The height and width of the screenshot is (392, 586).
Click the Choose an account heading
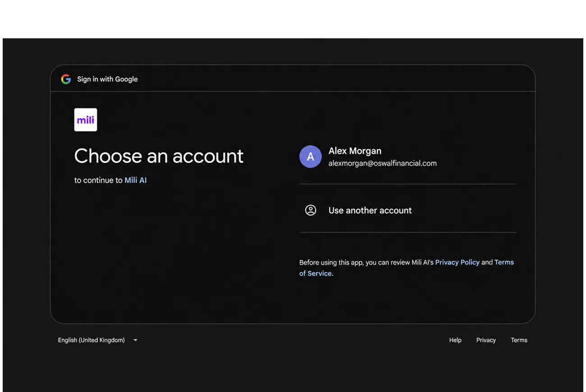[159, 156]
